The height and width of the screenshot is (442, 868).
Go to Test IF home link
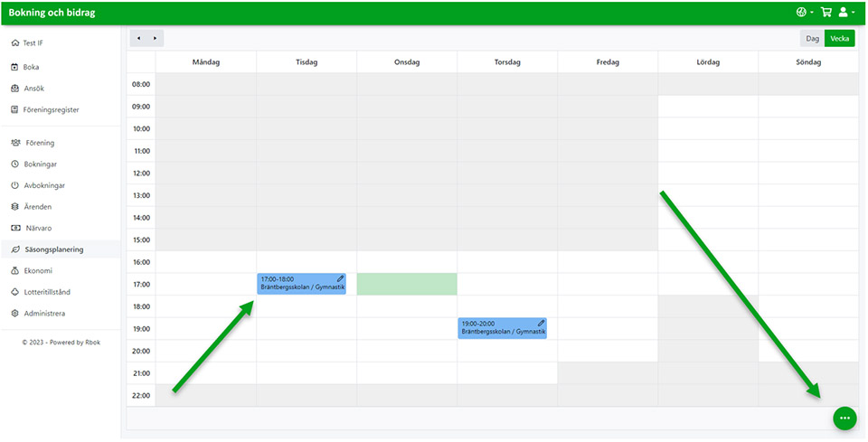point(27,43)
